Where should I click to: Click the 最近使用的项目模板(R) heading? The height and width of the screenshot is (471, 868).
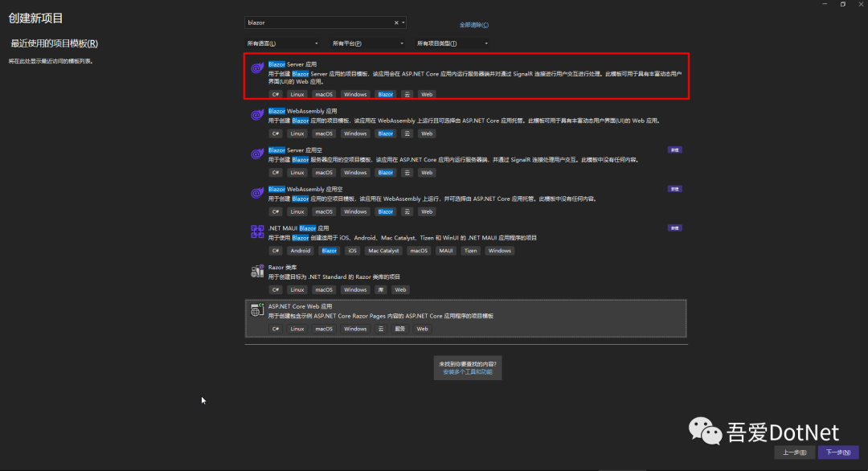pyautogui.click(x=55, y=43)
